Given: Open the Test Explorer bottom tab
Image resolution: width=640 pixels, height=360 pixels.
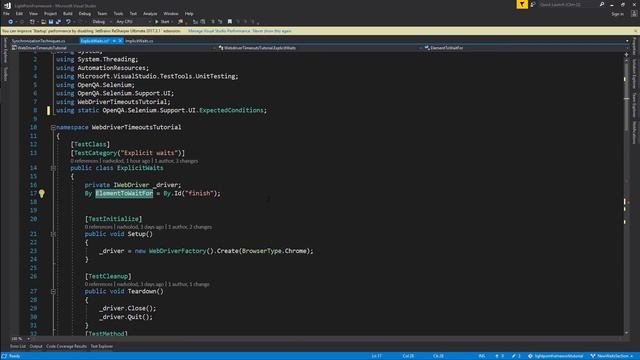Looking at the screenshot, I should 101,347.
